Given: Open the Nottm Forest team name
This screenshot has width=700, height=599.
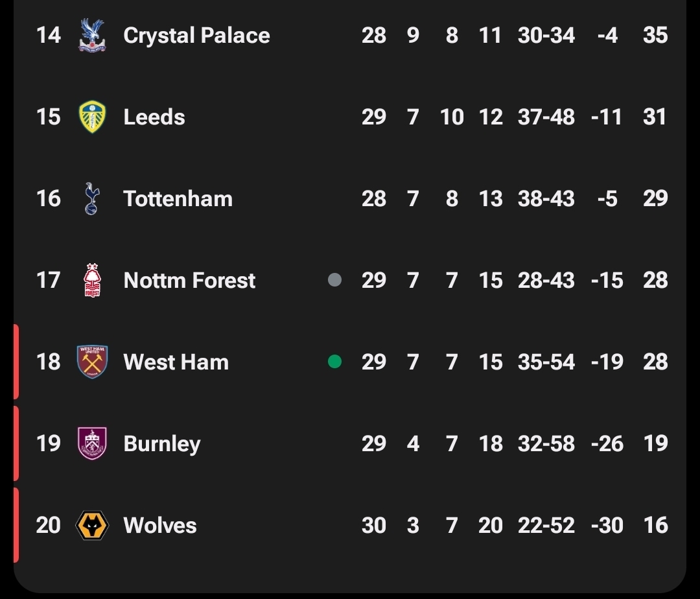Looking at the screenshot, I should (x=189, y=280).
